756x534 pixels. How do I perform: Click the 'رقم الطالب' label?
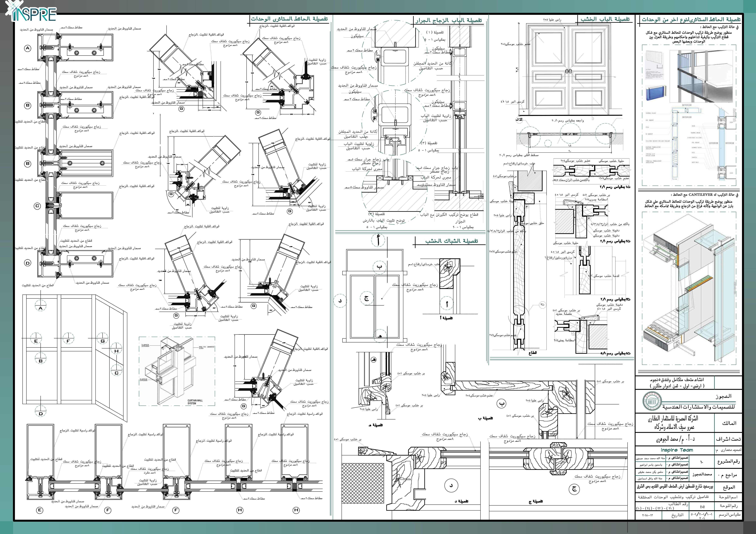tap(678, 504)
